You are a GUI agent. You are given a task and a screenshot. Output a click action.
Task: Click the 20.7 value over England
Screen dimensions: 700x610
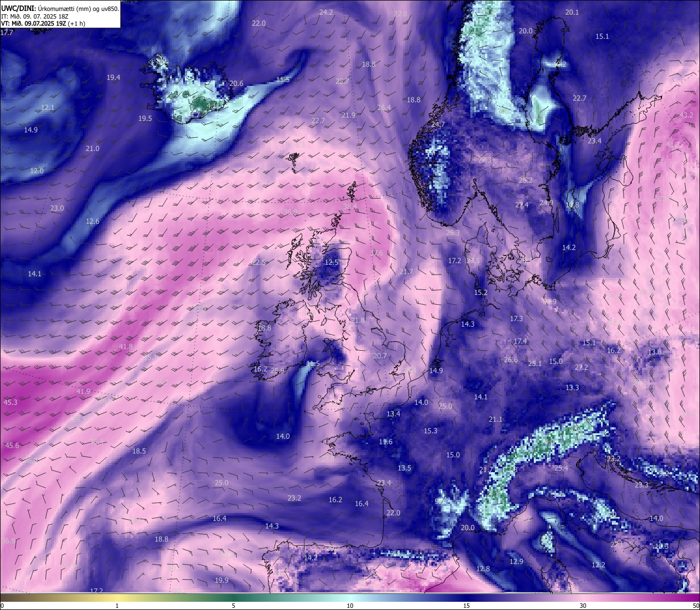pos(380,356)
